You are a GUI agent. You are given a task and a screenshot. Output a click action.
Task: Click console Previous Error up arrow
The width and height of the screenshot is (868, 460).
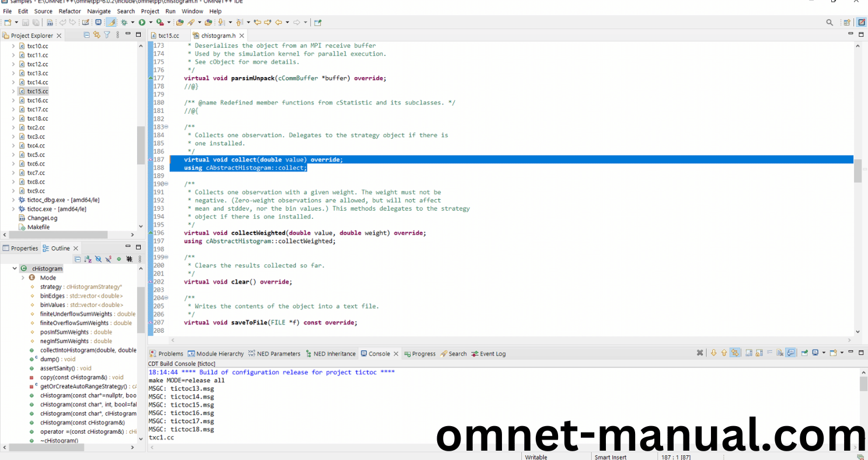(x=724, y=353)
